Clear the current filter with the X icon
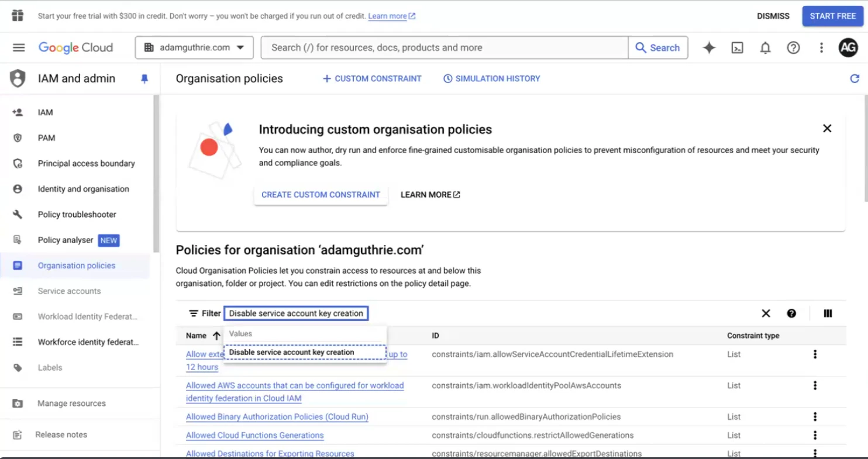868x459 pixels. click(x=766, y=313)
